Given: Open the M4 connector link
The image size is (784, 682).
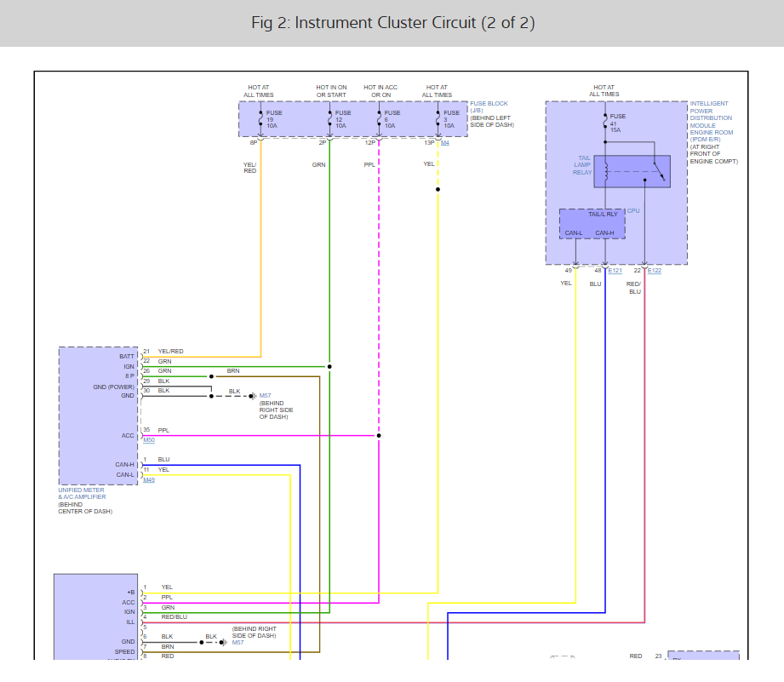Looking at the screenshot, I should pyautogui.click(x=445, y=143).
